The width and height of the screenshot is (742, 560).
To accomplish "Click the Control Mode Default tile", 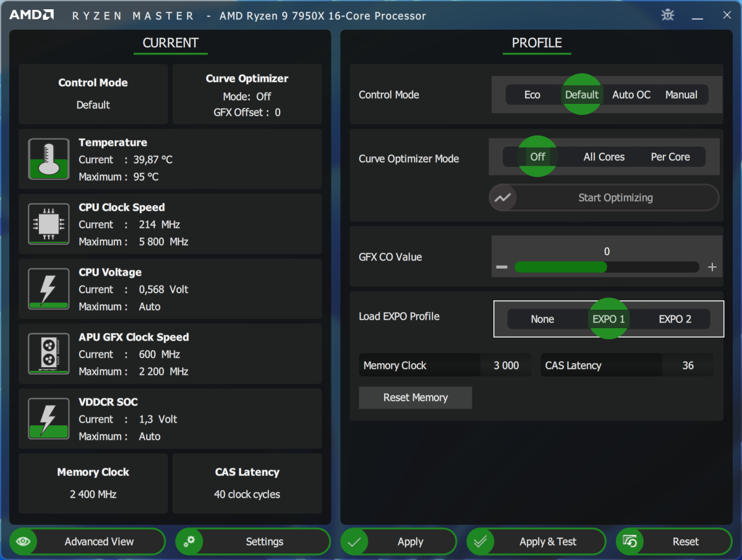I will click(x=93, y=94).
